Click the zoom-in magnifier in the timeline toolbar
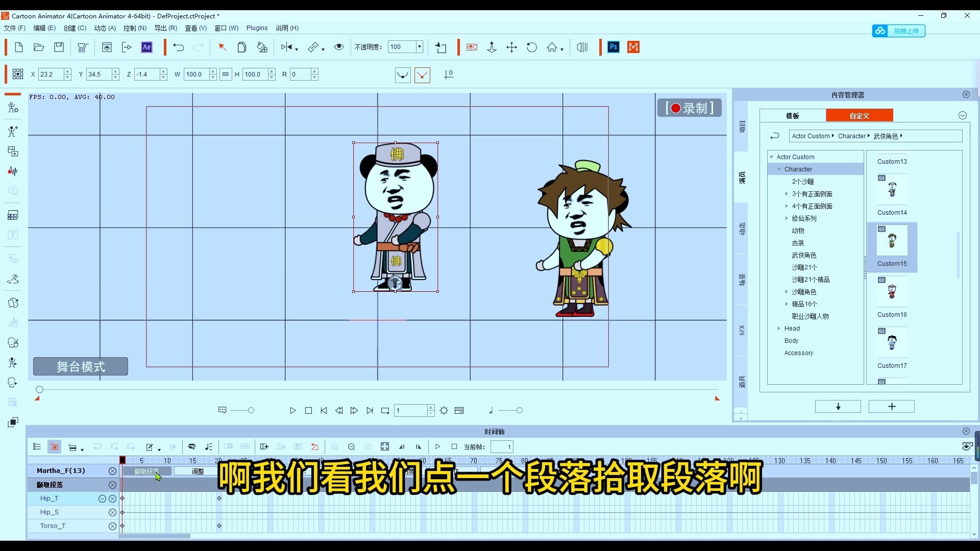Screen dimensions: 980x551 click(x=334, y=446)
